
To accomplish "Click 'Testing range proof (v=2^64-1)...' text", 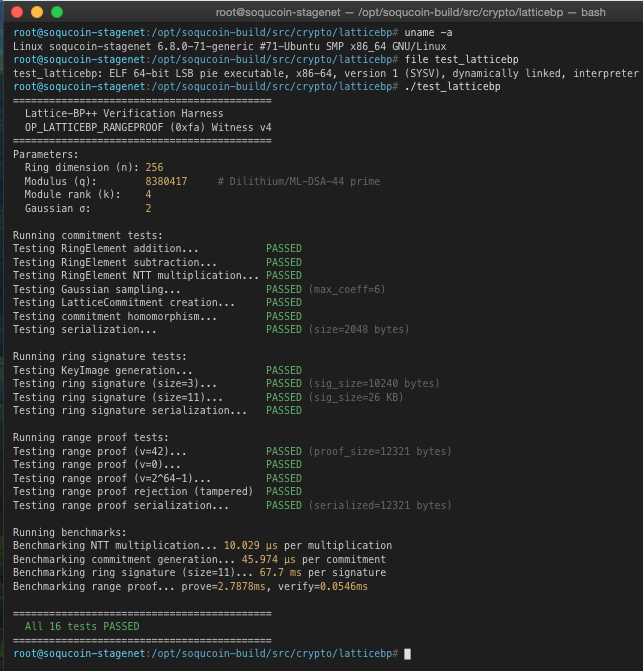I will pos(112,478).
